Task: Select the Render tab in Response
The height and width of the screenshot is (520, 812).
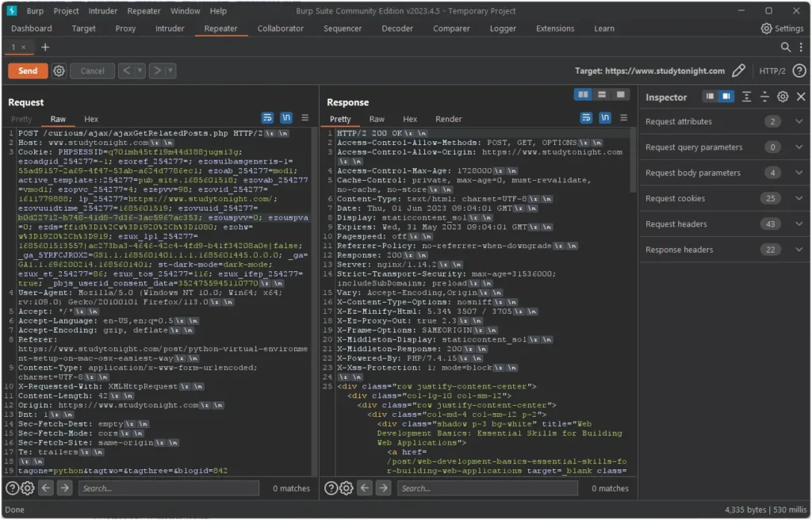Action: [448, 119]
